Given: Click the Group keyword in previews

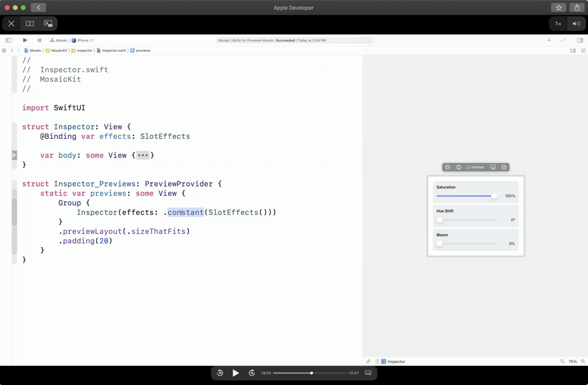Looking at the screenshot, I should [x=70, y=203].
